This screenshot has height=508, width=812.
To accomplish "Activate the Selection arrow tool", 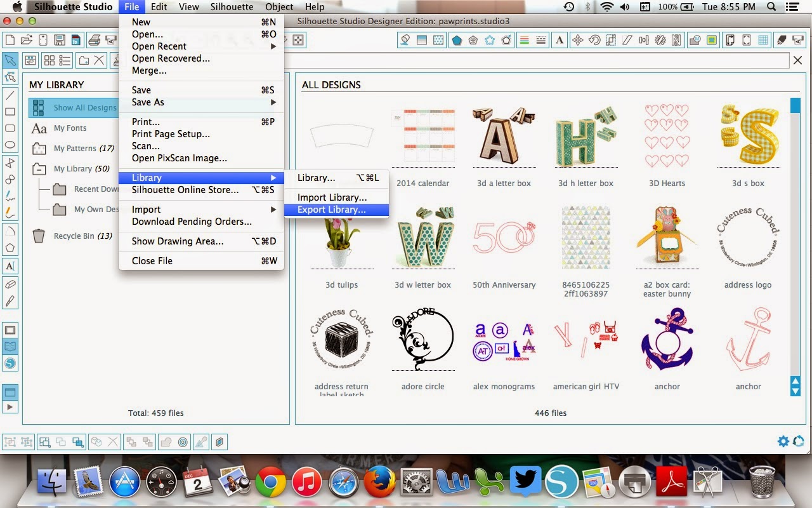I will [x=10, y=60].
